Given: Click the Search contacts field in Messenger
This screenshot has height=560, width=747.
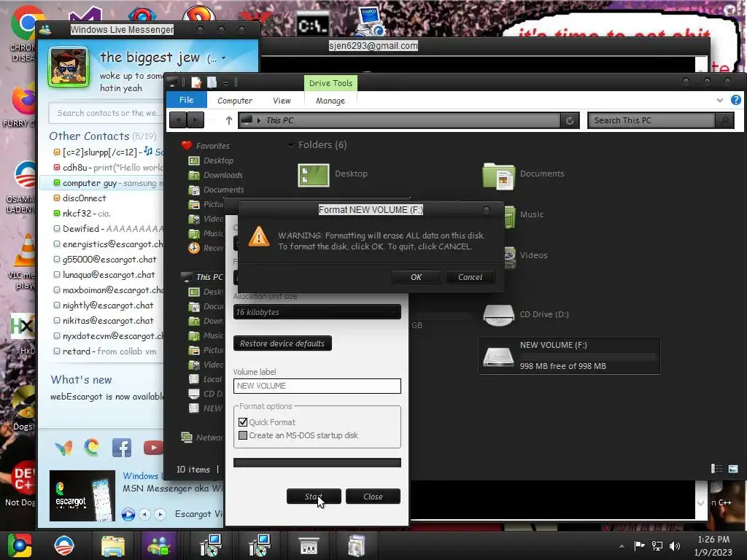Looking at the screenshot, I should [x=107, y=113].
